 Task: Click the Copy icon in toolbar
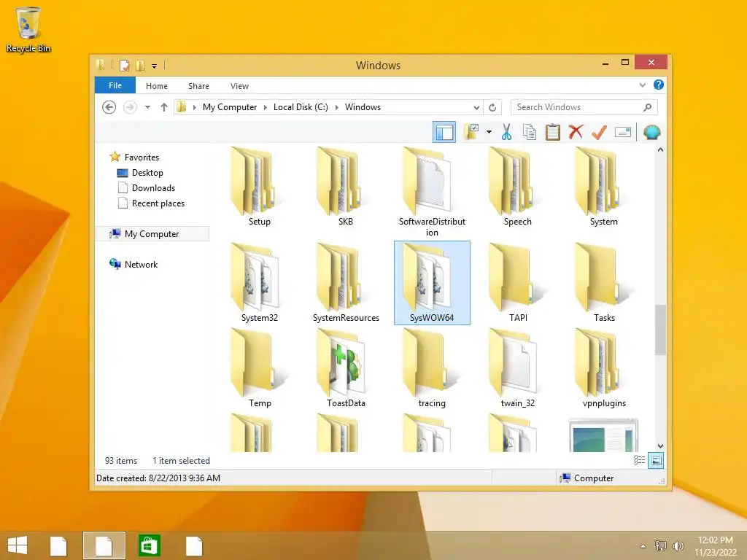coord(530,132)
